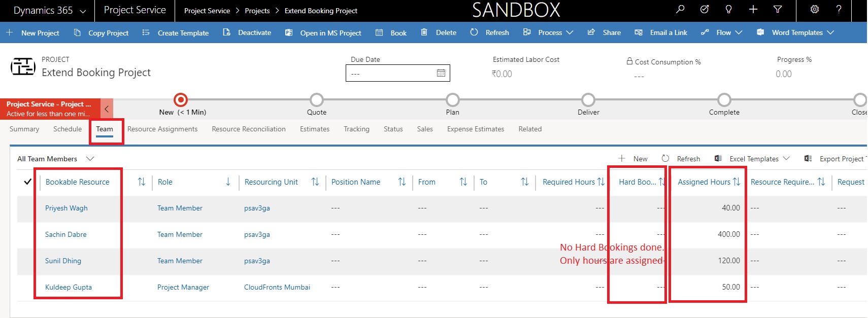The image size is (868, 318).
Task: Select the Deliver stage circle
Action: tap(588, 99)
